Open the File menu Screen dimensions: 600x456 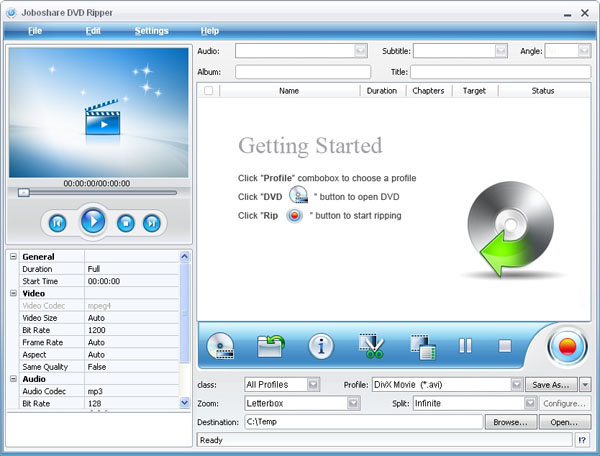coord(35,31)
